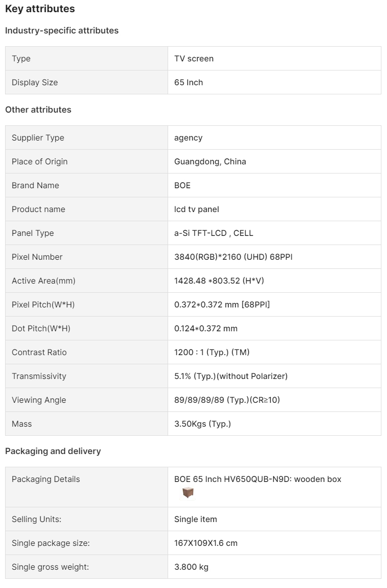
Task: Click the 'TV screen' type value
Action: 193,58
